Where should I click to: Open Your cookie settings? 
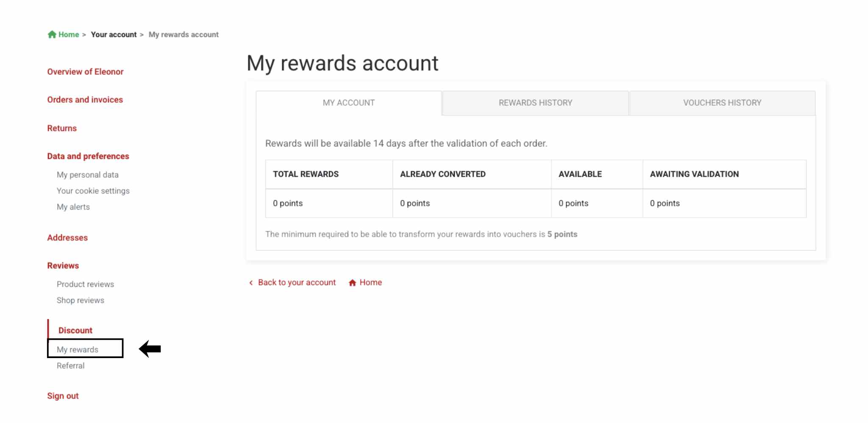(93, 191)
